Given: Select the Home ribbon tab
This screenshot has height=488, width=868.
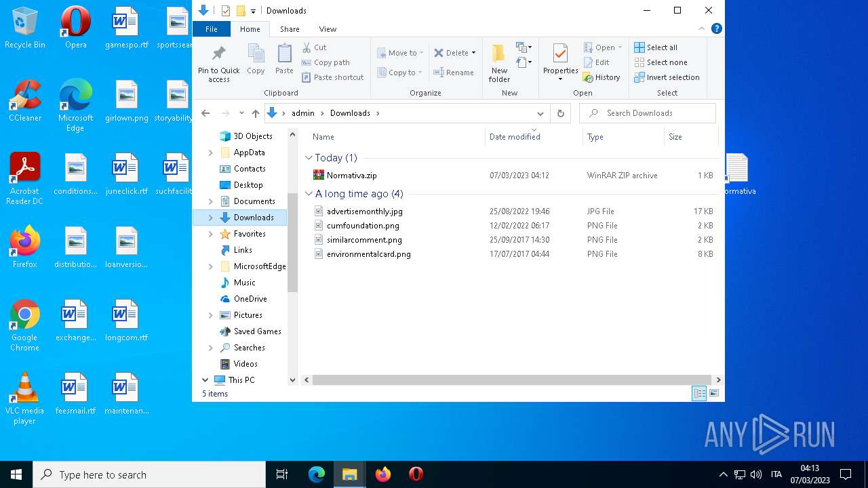Looking at the screenshot, I should (x=250, y=29).
